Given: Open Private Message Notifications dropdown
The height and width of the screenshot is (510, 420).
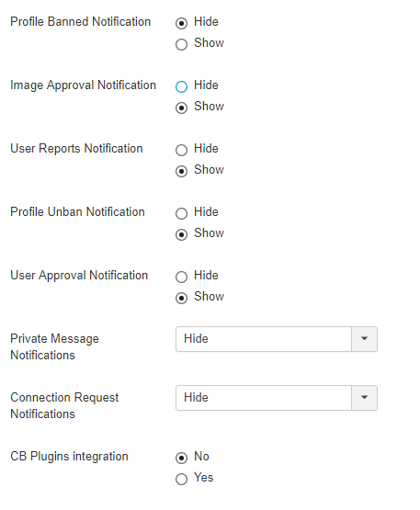Looking at the screenshot, I should point(277,339).
